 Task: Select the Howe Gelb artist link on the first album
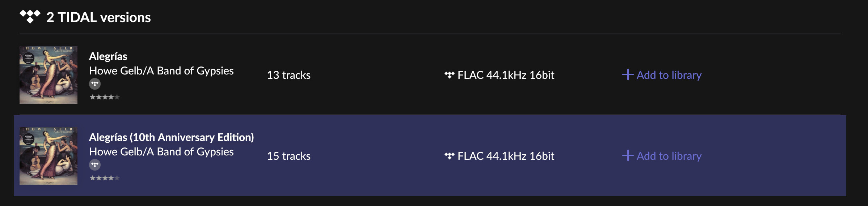[x=161, y=71]
